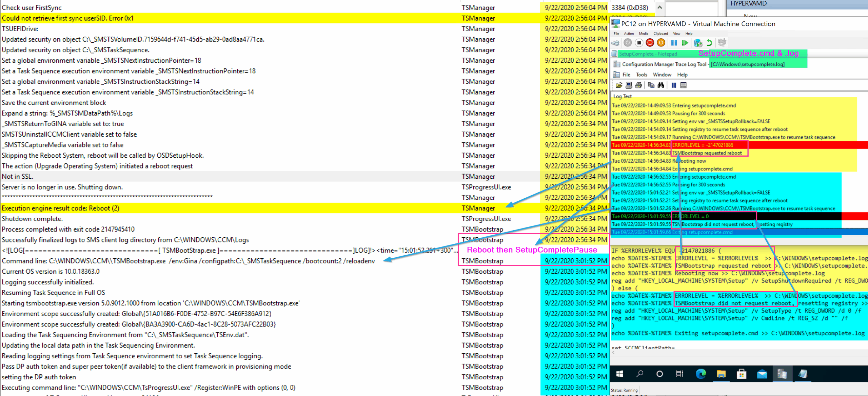Open the VM Connection Action menu
The image size is (868, 396).
click(629, 34)
